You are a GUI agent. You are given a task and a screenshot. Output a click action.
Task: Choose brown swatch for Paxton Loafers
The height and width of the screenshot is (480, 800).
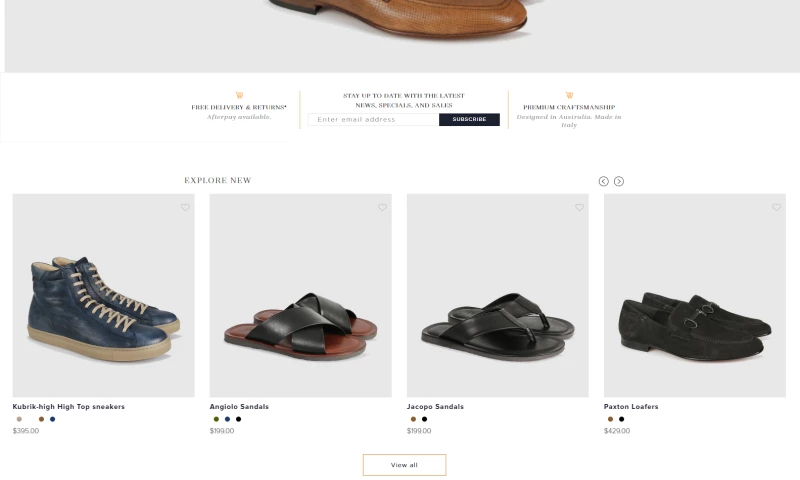tap(610, 419)
